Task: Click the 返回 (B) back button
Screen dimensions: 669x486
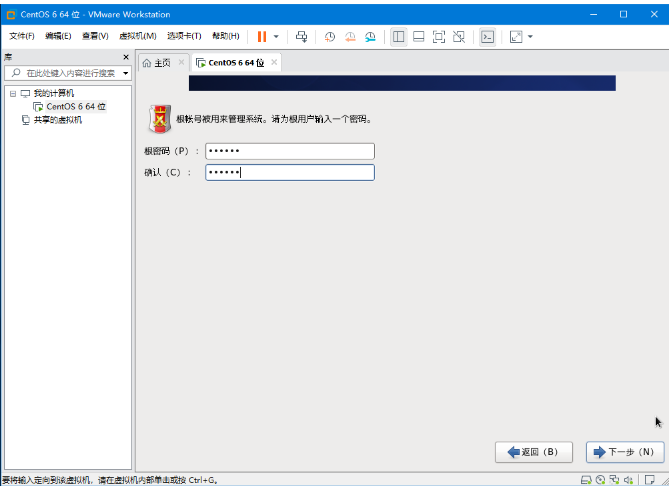Action: [534, 452]
